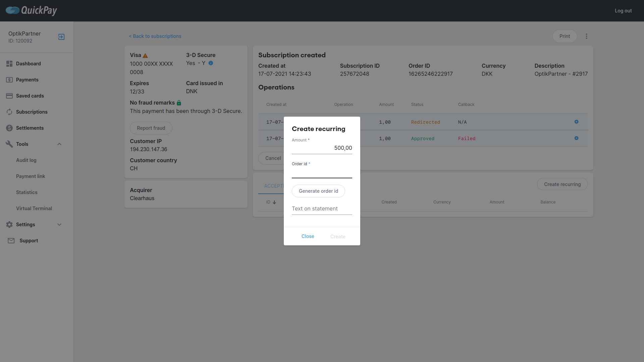Click plus icon on Redirected operation row
The width and height of the screenshot is (644, 362).
tap(576, 122)
